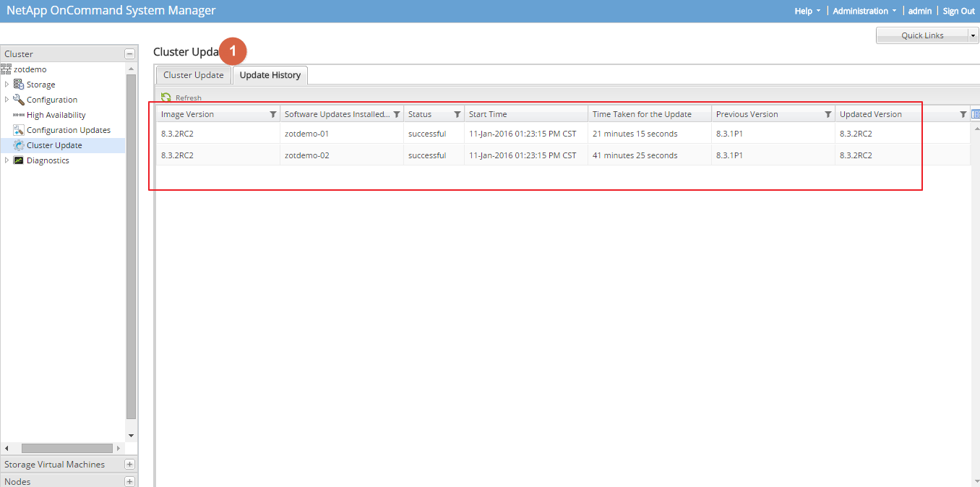The width and height of the screenshot is (980, 487).
Task: Switch to the Cluster Update tab
Action: pos(194,75)
